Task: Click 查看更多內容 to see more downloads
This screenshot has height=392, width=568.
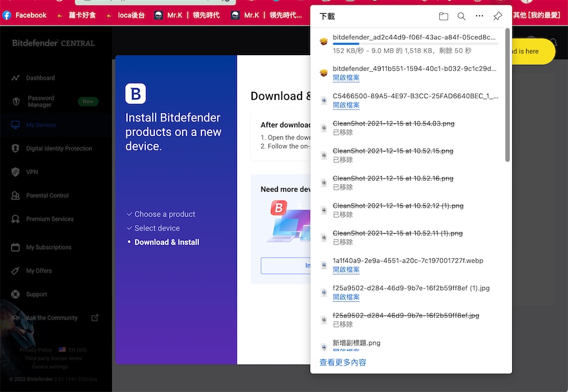Action: point(343,362)
